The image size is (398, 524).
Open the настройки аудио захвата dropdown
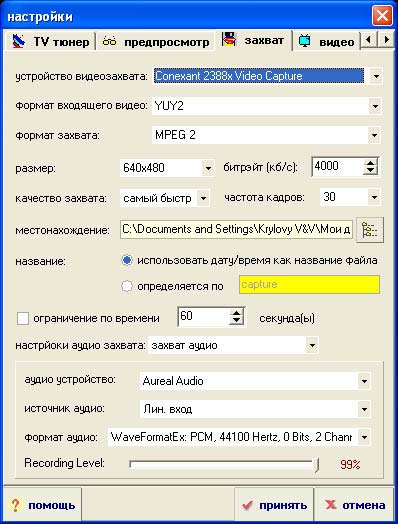(312, 345)
